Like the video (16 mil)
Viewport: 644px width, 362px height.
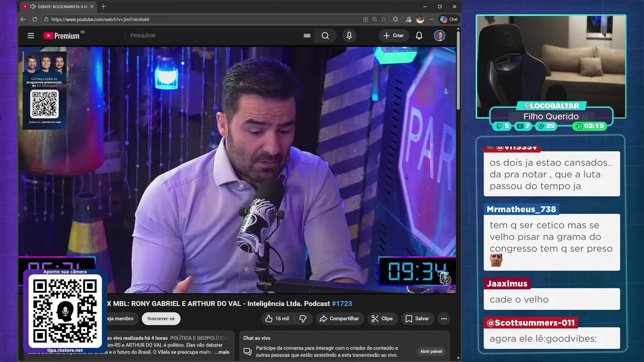277,319
